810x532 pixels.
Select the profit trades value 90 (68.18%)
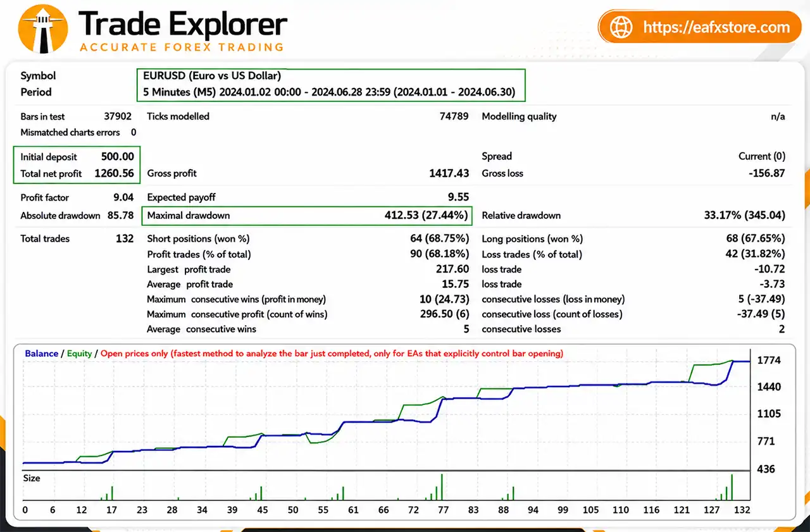click(440, 254)
